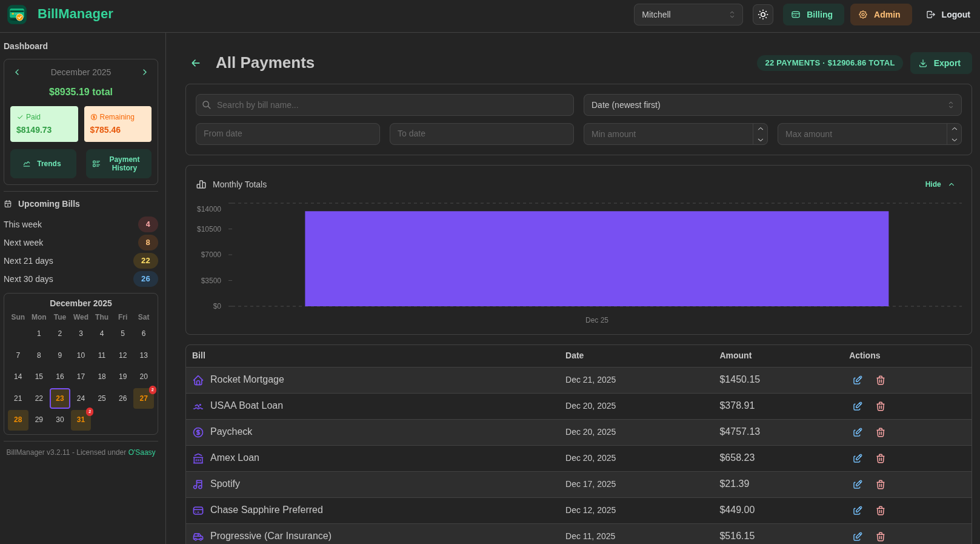The height and width of the screenshot is (544, 980).
Task: Open the O'Saasy license link
Action: click(142, 452)
